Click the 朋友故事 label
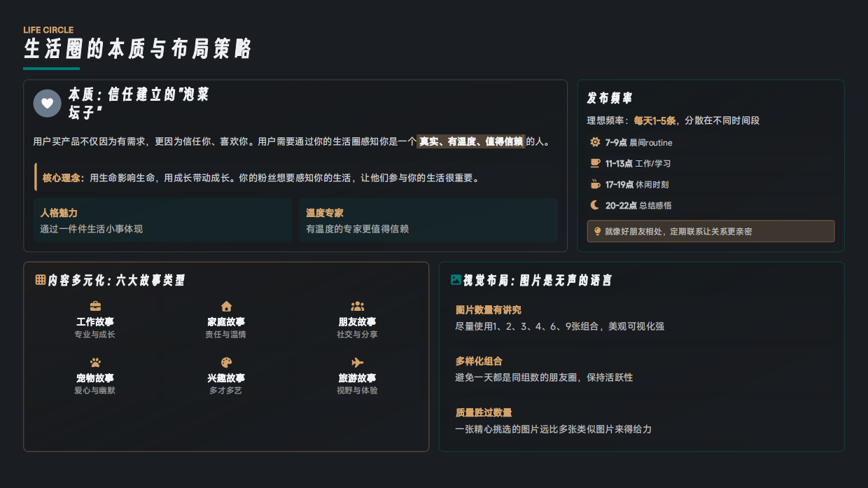The image size is (868, 488). point(357,322)
